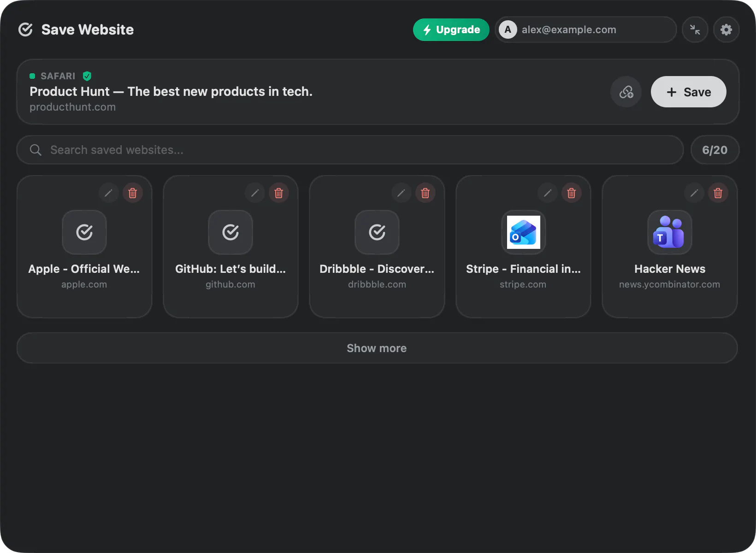Click the apple.com domain text
This screenshot has width=756, height=553.
coord(84,284)
